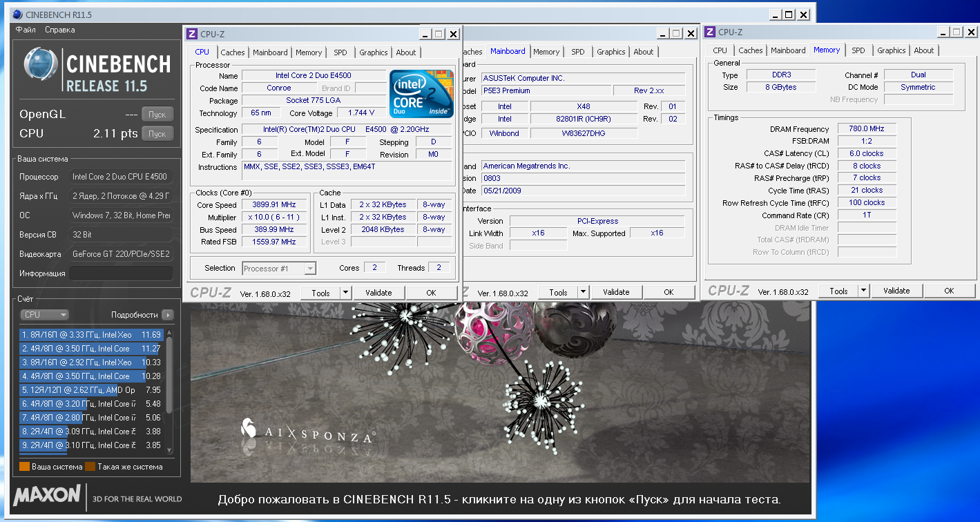
Task: Click Validate in CPU window
Action: (x=378, y=293)
